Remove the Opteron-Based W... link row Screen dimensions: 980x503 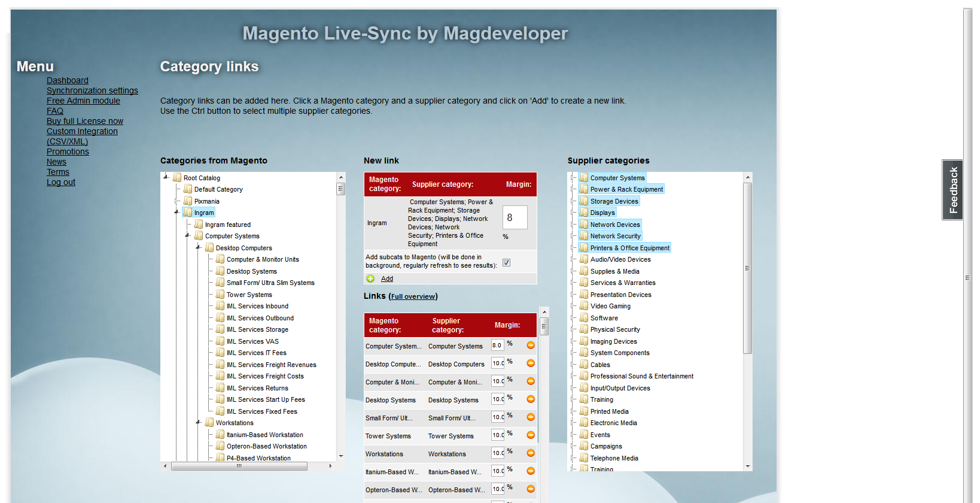(531, 489)
